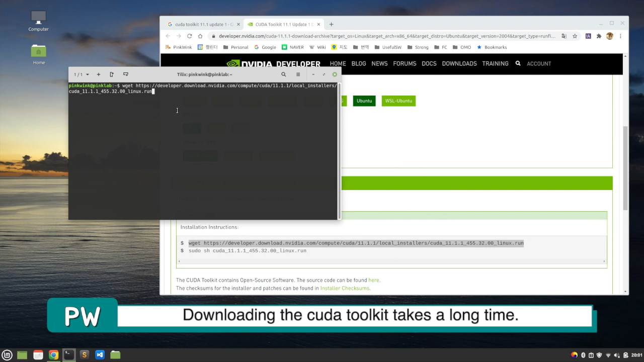Open Sublime Text from taskbar
Viewport: 644px width, 362px height.
84,355
